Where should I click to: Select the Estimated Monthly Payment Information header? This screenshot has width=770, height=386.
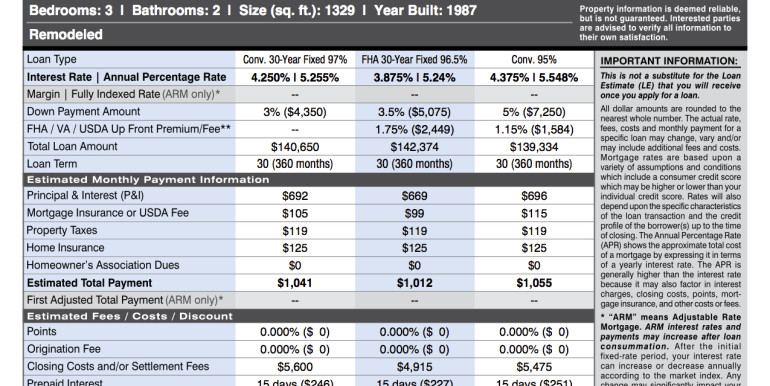click(148, 180)
